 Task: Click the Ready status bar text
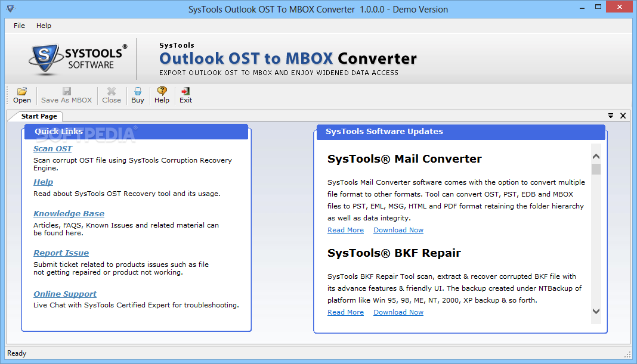pyautogui.click(x=17, y=353)
